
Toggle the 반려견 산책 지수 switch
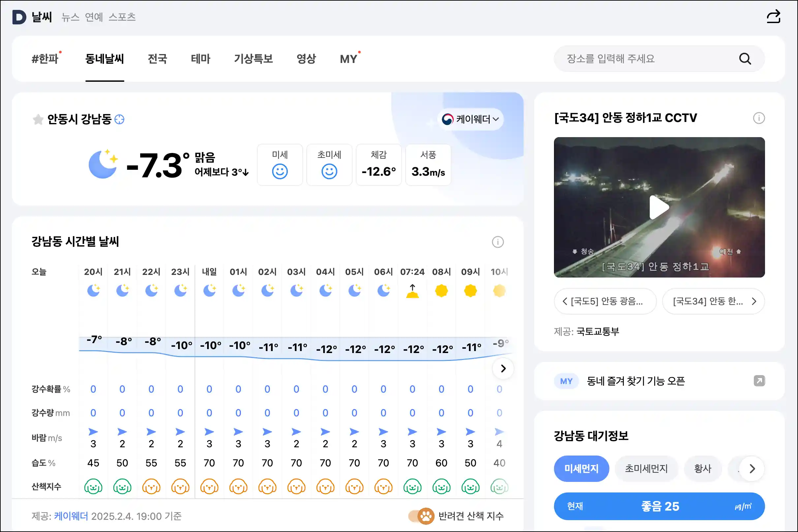click(x=421, y=516)
